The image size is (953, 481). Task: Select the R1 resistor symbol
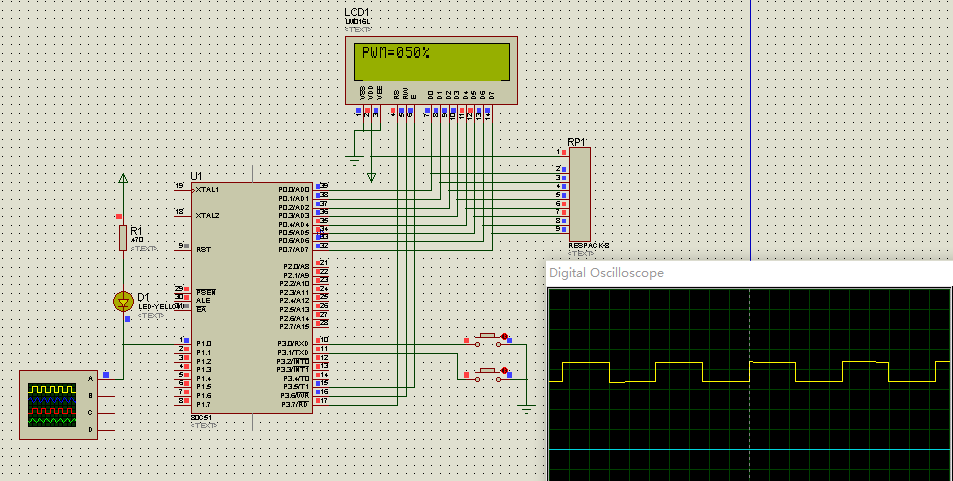click(x=123, y=238)
